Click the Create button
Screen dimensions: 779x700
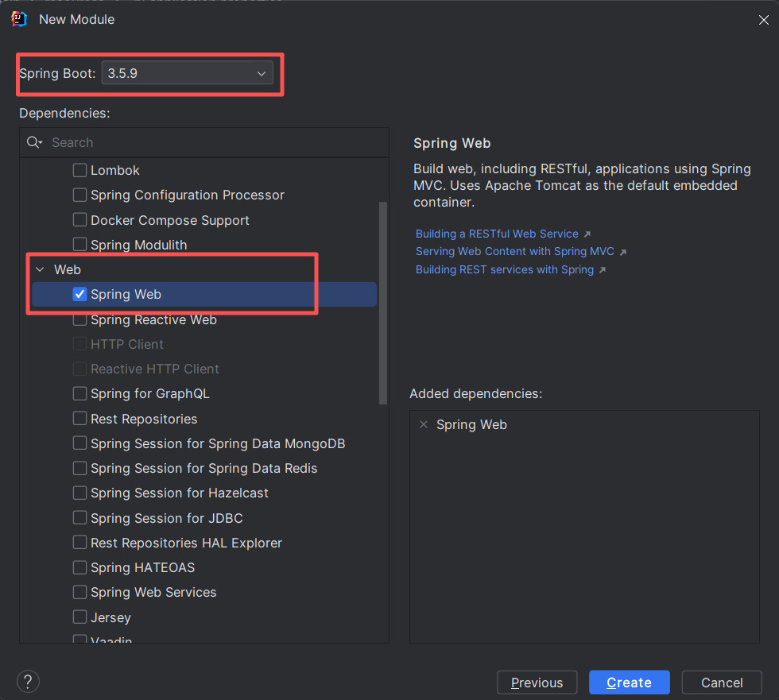(629, 683)
